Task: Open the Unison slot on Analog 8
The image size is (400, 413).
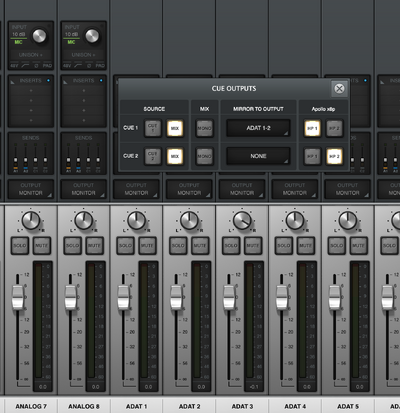Action: [x=84, y=55]
